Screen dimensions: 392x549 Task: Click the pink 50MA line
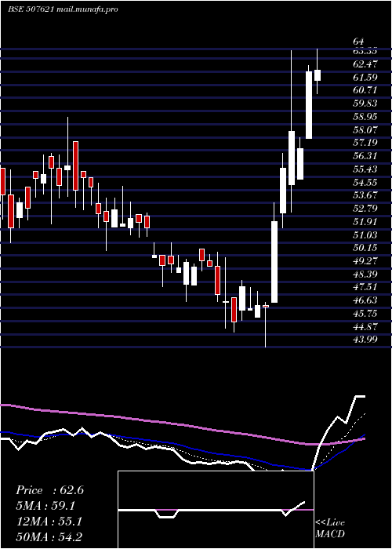click(x=182, y=425)
